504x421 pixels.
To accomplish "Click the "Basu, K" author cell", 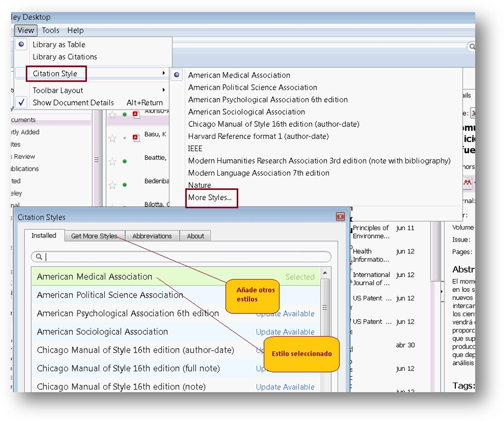I will pos(155,134).
